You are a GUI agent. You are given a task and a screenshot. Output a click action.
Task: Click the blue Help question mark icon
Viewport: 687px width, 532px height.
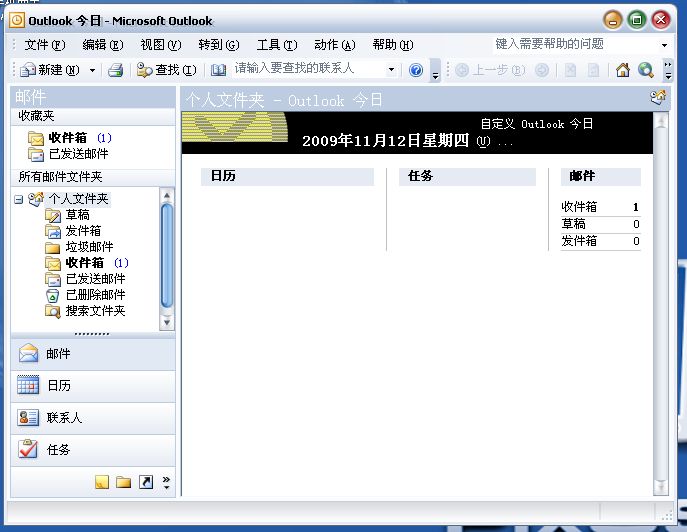(416, 70)
